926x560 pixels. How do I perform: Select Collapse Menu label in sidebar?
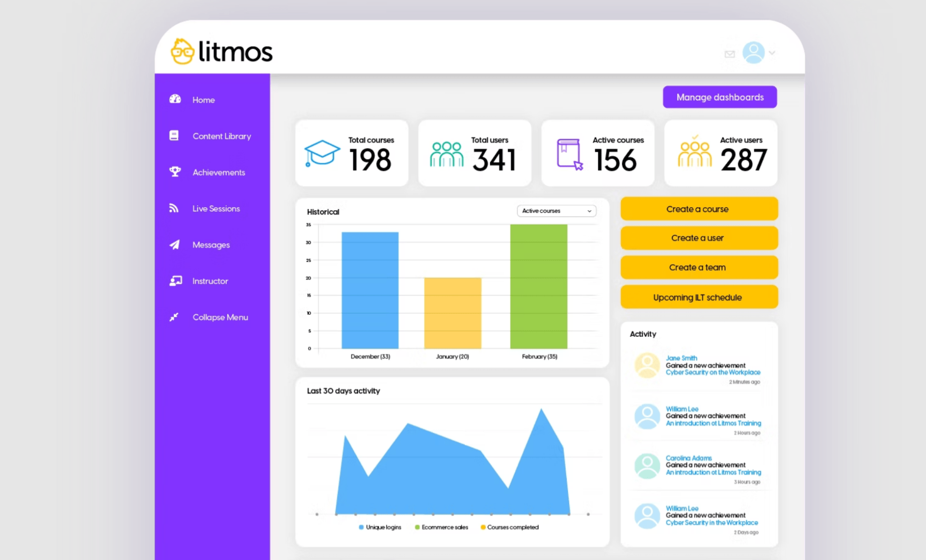click(220, 317)
